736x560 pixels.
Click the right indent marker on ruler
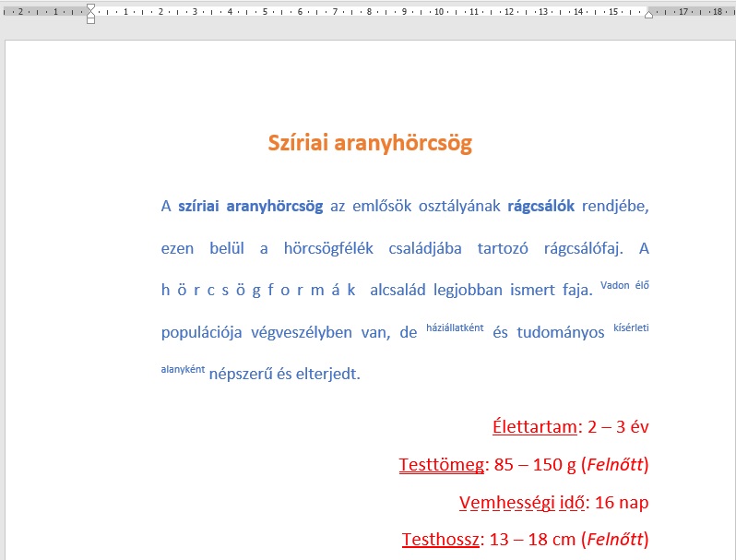648,15
